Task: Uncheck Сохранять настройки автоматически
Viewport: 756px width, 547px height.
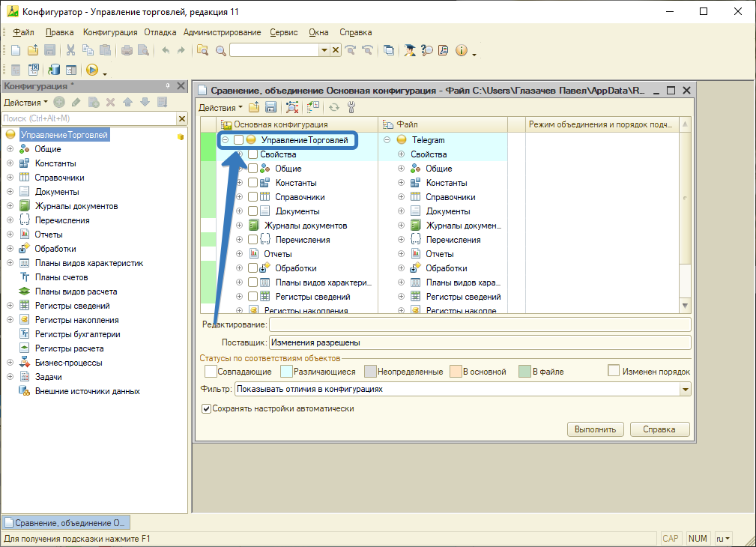Action: click(x=207, y=409)
